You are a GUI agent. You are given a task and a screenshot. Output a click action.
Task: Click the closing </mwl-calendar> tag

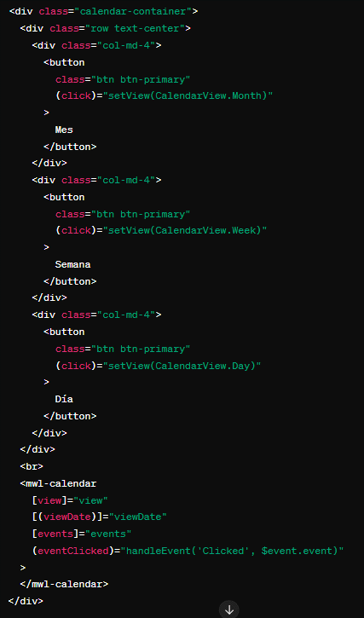(x=64, y=584)
